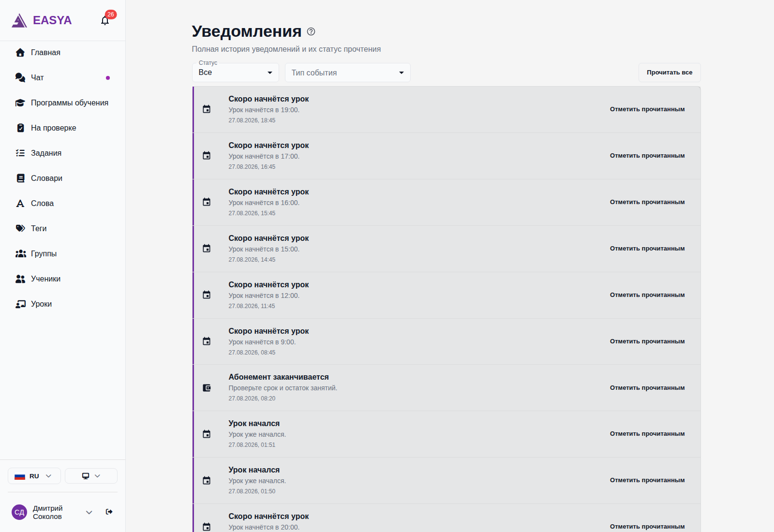774x532 pixels.
Task: Click the home icon for Главная
Action: pos(20,53)
